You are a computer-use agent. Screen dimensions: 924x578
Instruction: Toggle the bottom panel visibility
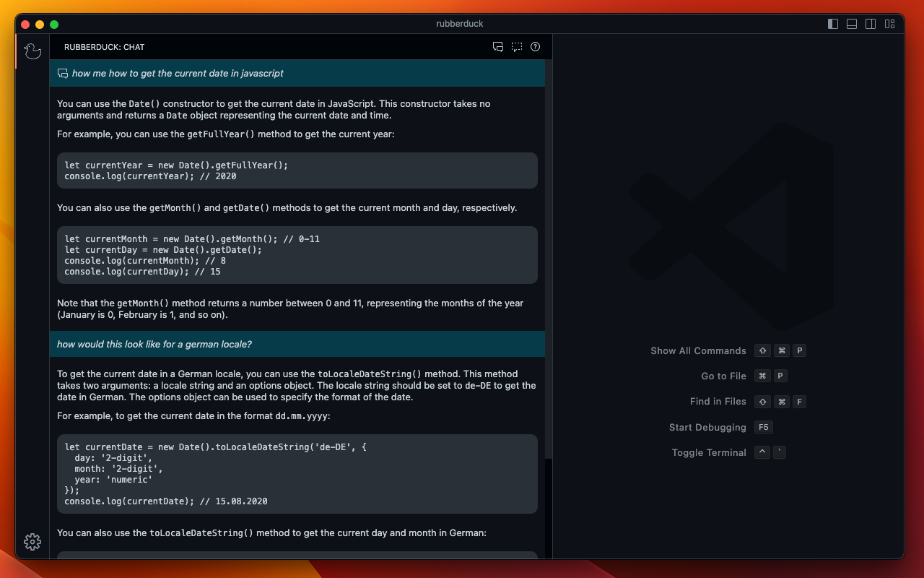pyautogui.click(x=852, y=24)
